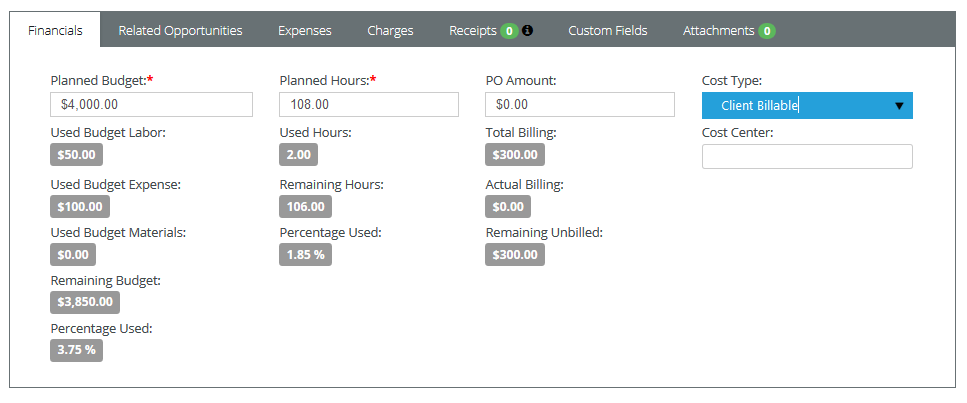Focus the Planned Hours field
This screenshot has height=403, width=967.
pos(369,105)
